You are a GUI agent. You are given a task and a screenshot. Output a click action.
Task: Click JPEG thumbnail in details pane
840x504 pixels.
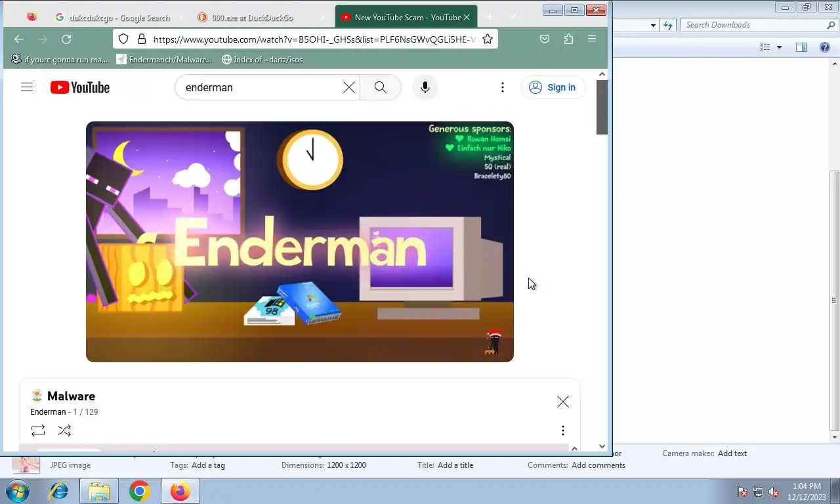click(26, 464)
